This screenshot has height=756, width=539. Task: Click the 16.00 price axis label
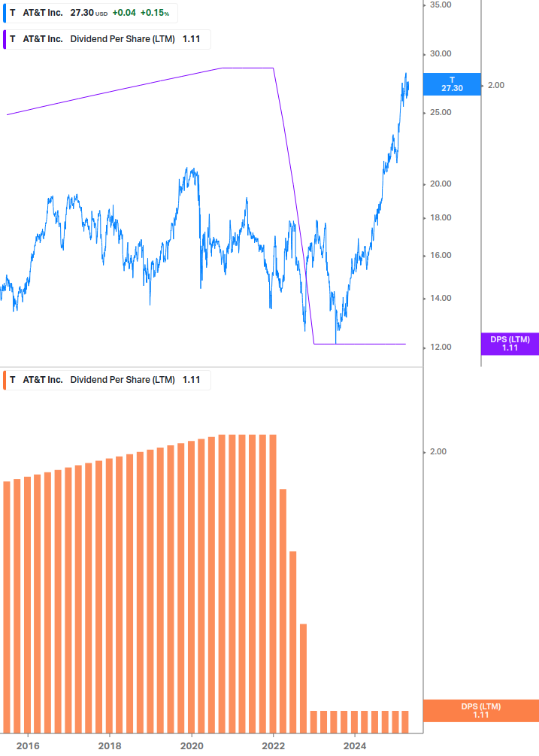[x=441, y=255]
